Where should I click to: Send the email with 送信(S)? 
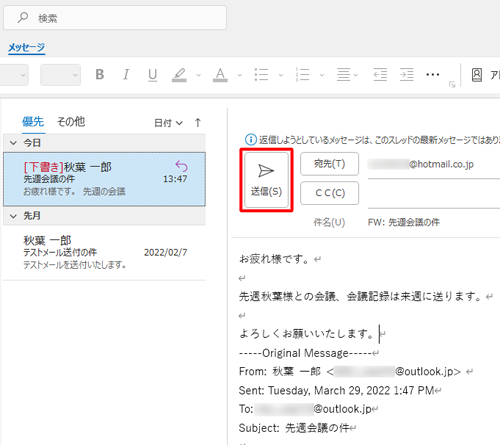[x=266, y=180]
